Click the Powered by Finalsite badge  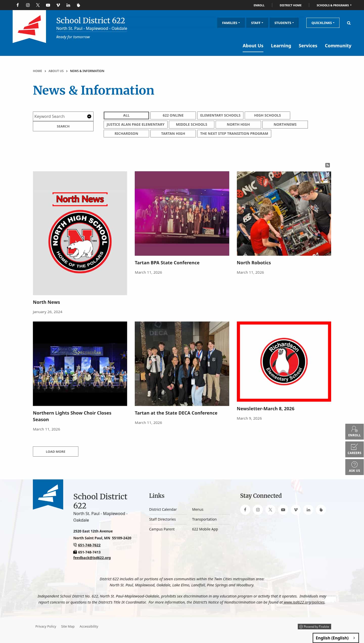[x=314, y=627]
